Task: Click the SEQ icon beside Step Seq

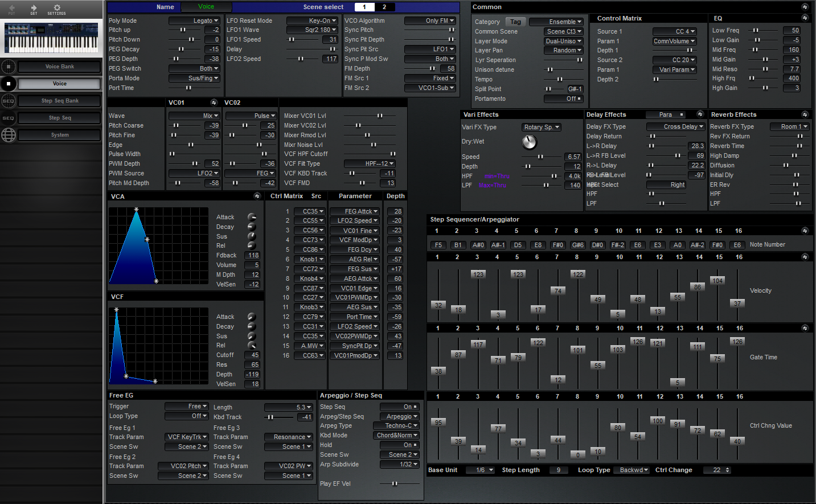Action: (x=8, y=118)
